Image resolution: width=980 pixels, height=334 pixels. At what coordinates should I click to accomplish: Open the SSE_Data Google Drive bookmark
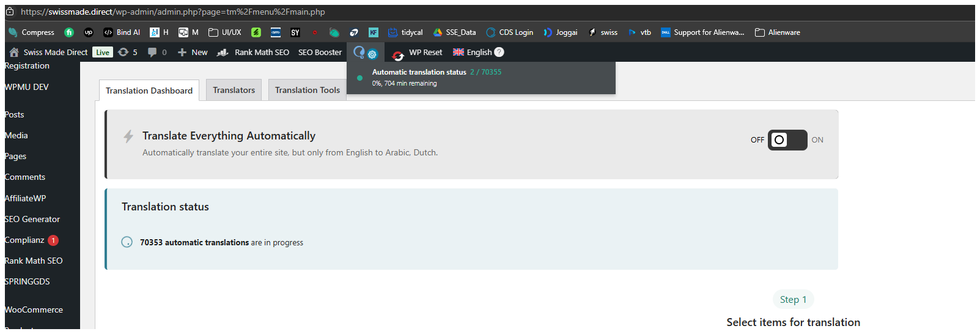454,32
